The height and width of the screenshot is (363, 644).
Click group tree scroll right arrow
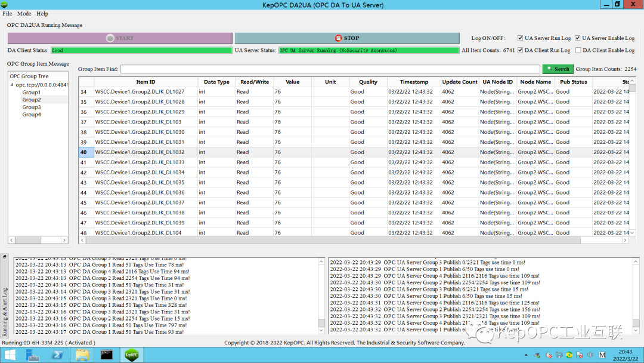(64, 240)
